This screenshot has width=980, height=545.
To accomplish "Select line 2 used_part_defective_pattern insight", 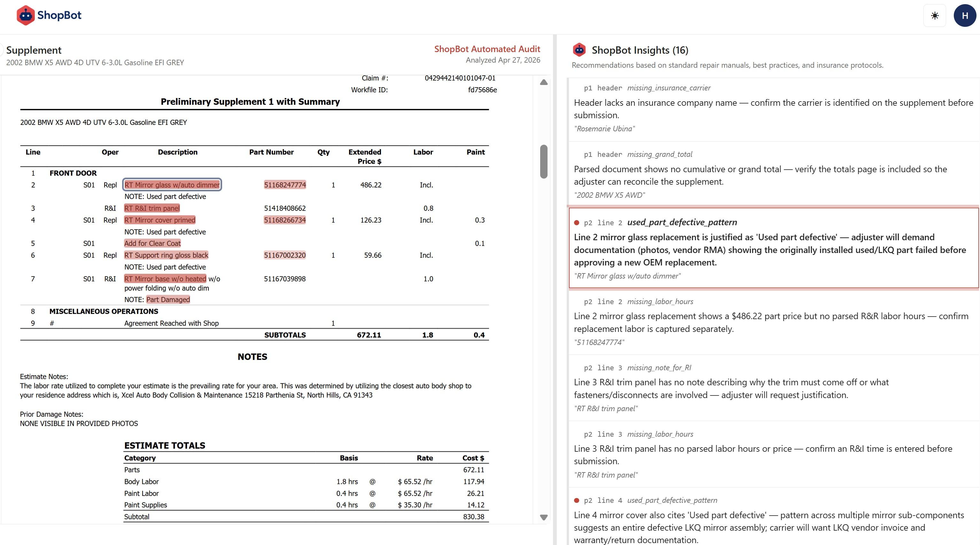I will pos(774,248).
